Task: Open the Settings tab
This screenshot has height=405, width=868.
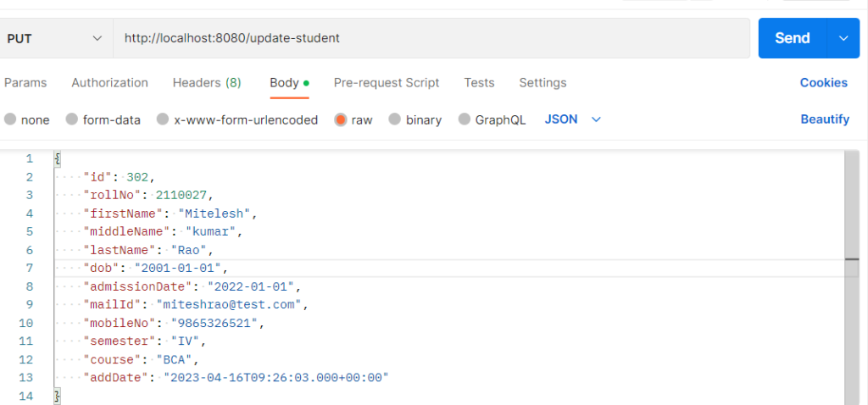Action: point(542,83)
